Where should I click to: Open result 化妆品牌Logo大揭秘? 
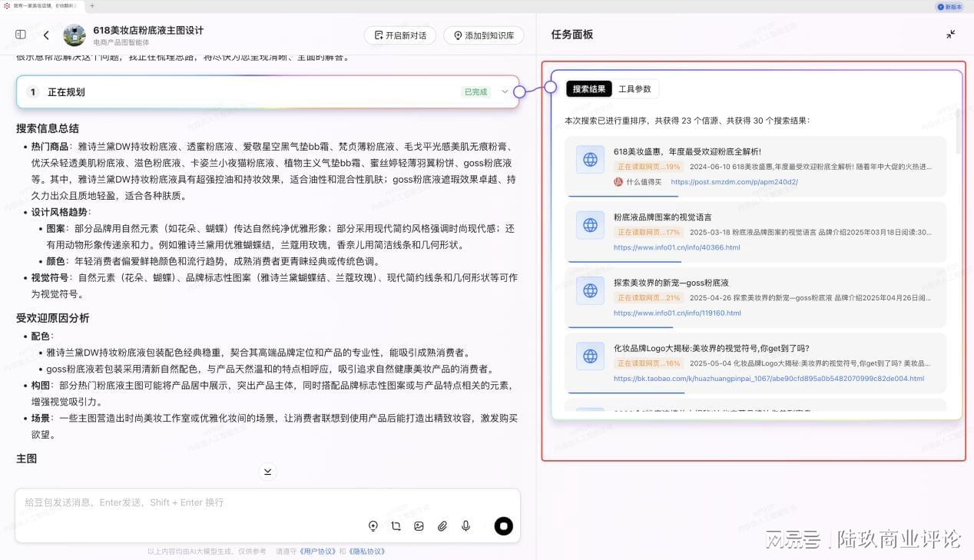pyautogui.click(x=711, y=348)
